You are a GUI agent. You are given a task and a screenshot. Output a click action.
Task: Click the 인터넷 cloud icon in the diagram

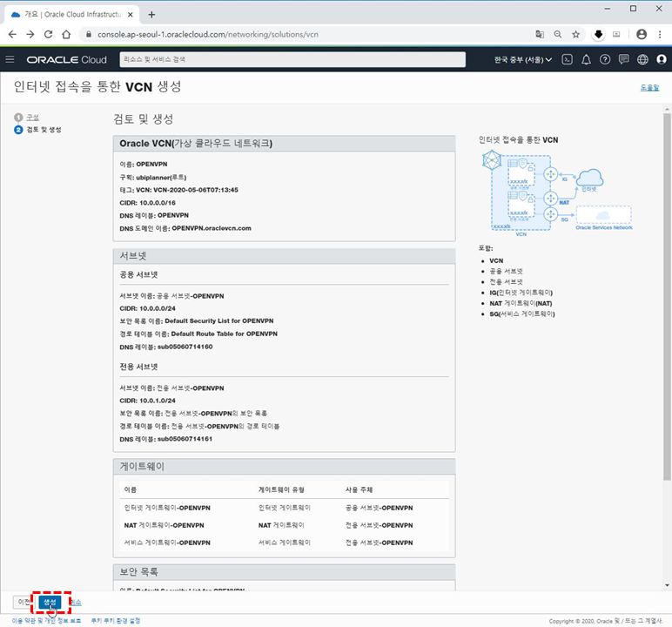pos(589,179)
